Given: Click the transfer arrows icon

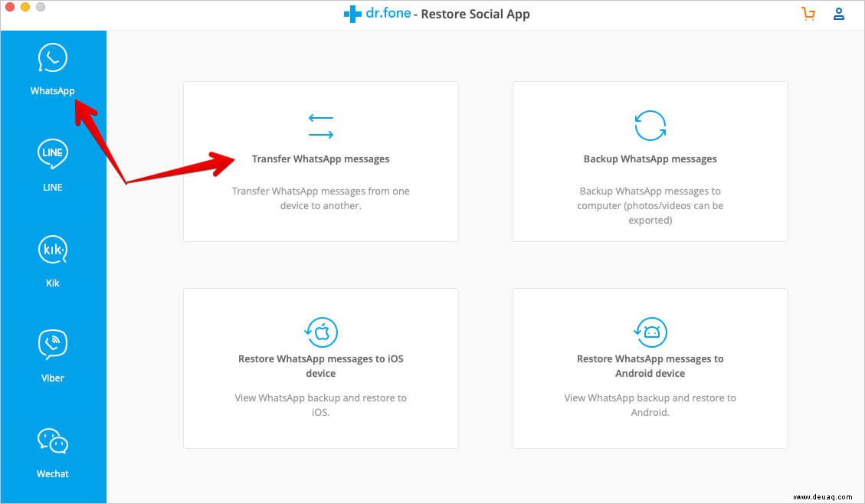Looking at the screenshot, I should click(320, 126).
